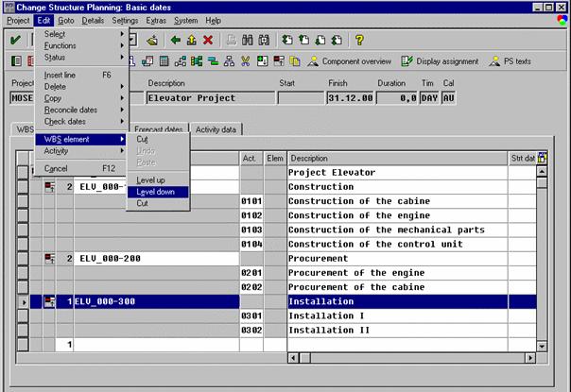The image size is (571, 392).
Task: Click the green checkmark Enter icon
Action: click(x=15, y=40)
